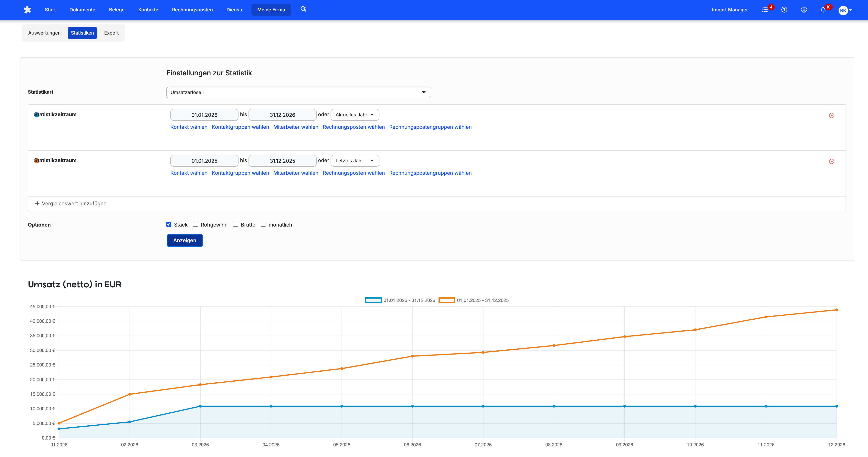Toggle the orange 2025 legend swatch

(447, 300)
